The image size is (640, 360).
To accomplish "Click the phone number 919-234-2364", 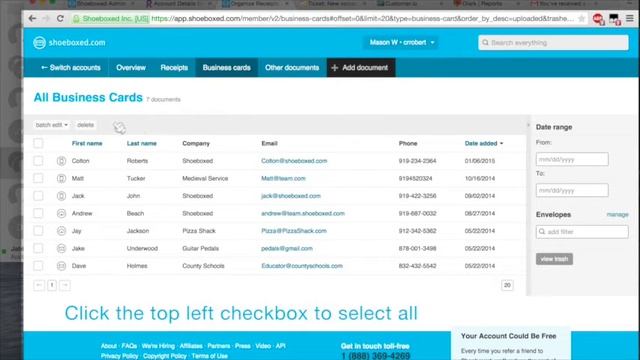I will 418,161.
